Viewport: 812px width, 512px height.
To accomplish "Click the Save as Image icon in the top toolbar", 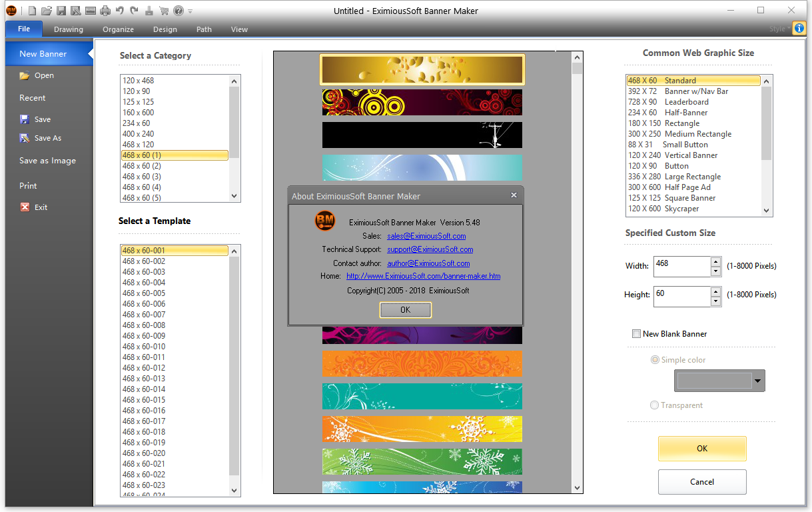I will [x=90, y=11].
